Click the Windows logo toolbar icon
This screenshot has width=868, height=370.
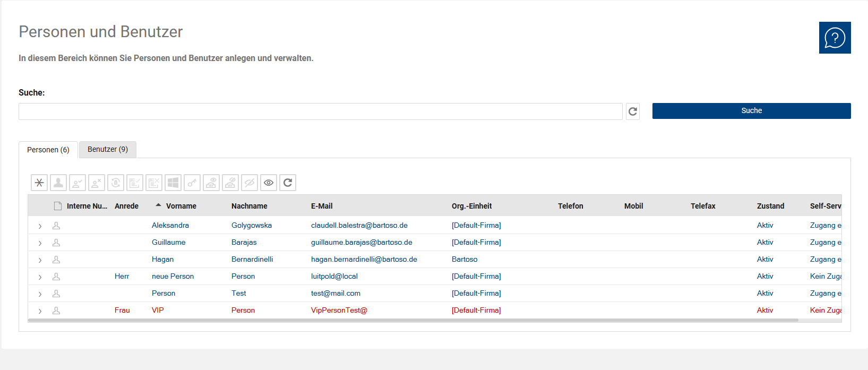pyautogui.click(x=173, y=183)
